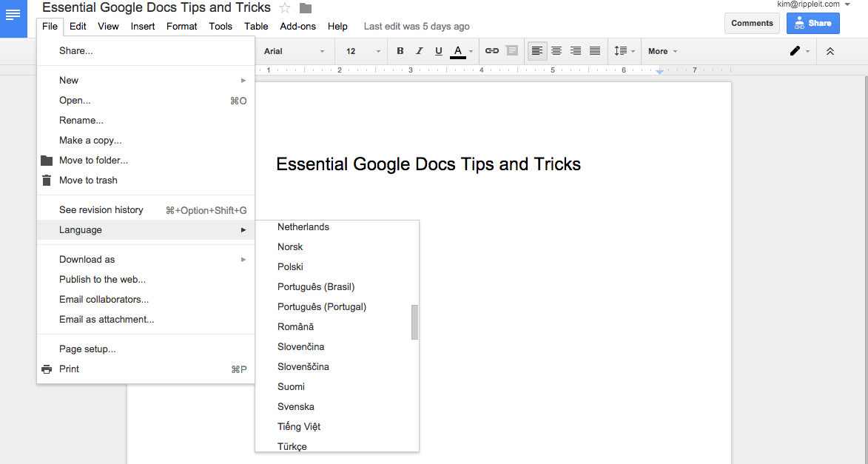Viewport: 868px width, 464px height.
Task: Center align text
Action: tap(556, 51)
